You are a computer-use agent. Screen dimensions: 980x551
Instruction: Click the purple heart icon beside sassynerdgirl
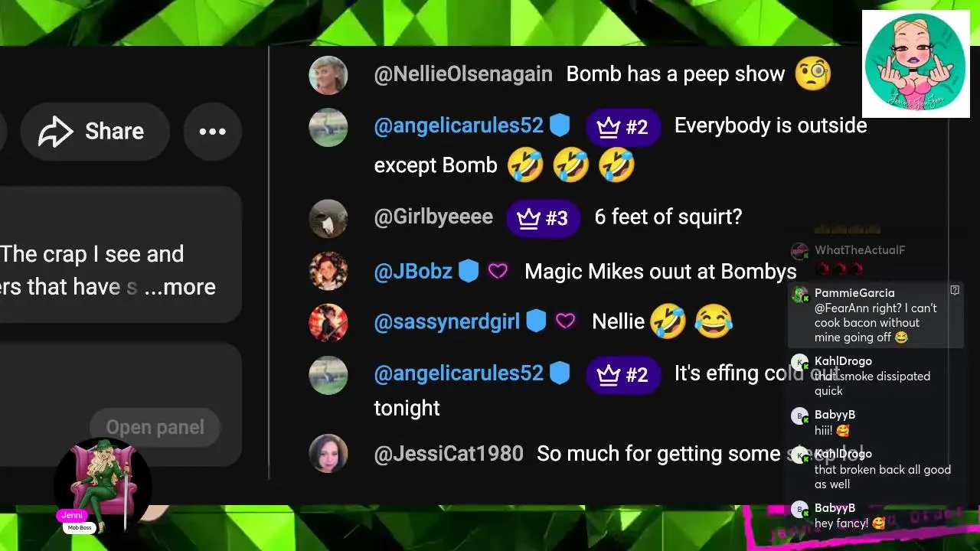tap(566, 322)
